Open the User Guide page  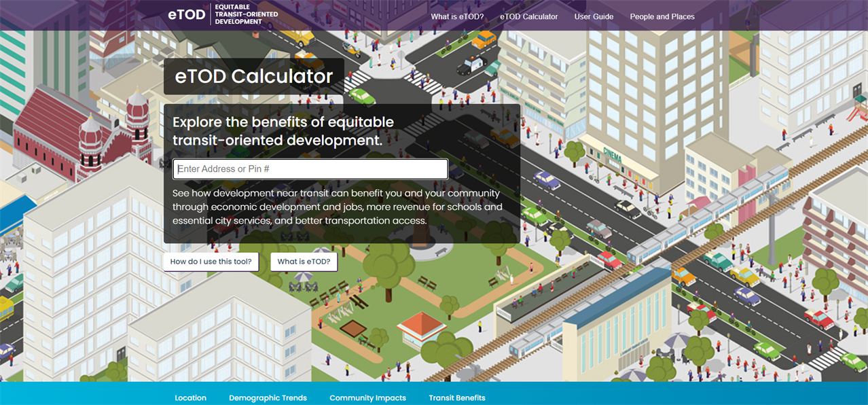click(594, 16)
